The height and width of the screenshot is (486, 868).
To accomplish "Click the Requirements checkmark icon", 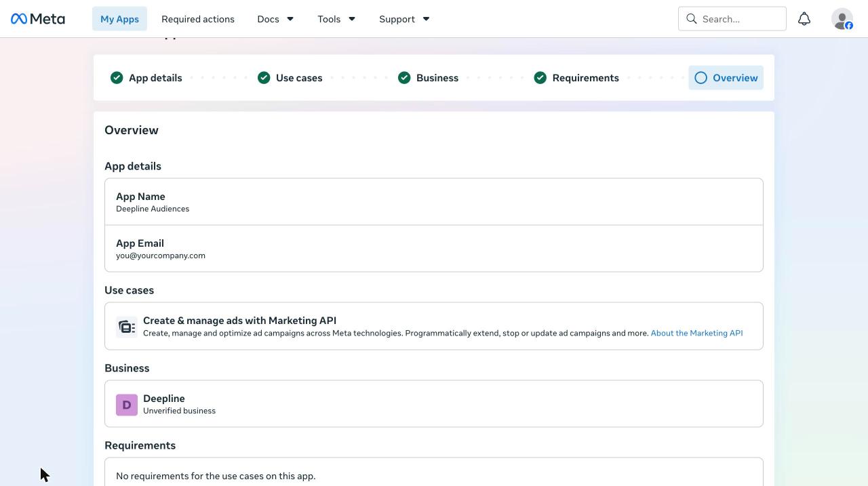I will [x=540, y=78].
